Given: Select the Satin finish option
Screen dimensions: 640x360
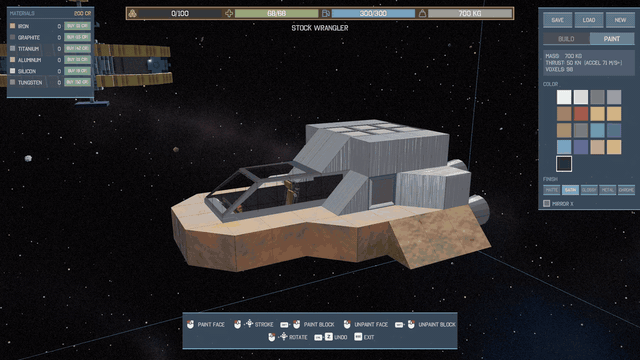Looking at the screenshot, I should pos(570,190).
